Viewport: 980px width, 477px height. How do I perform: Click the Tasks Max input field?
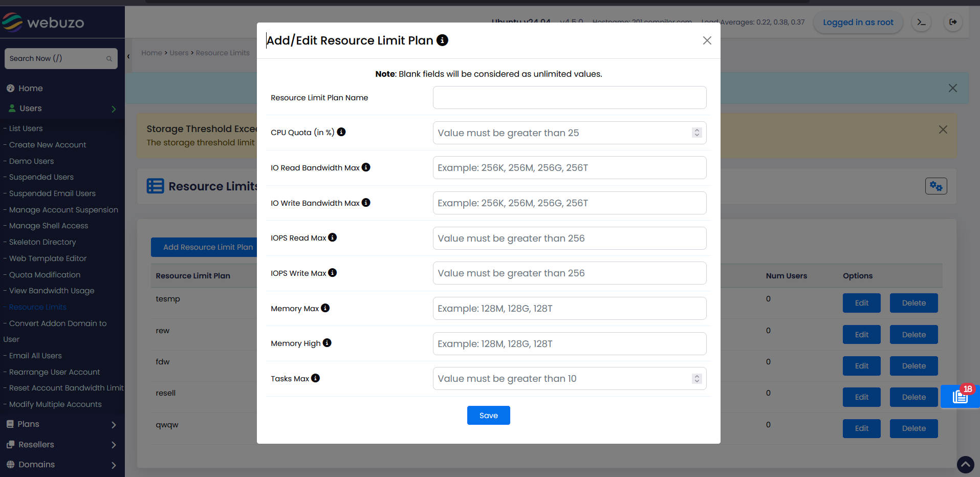[570, 379]
